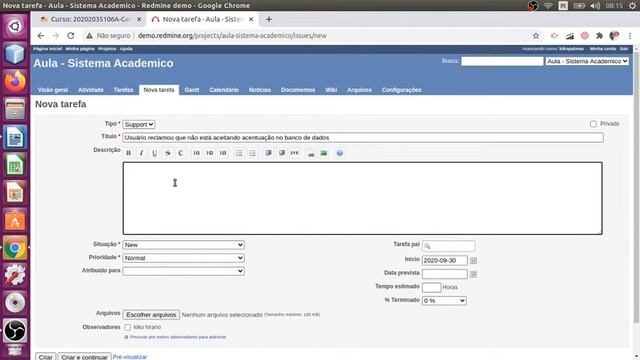Switch to Wiki tab

331,90
